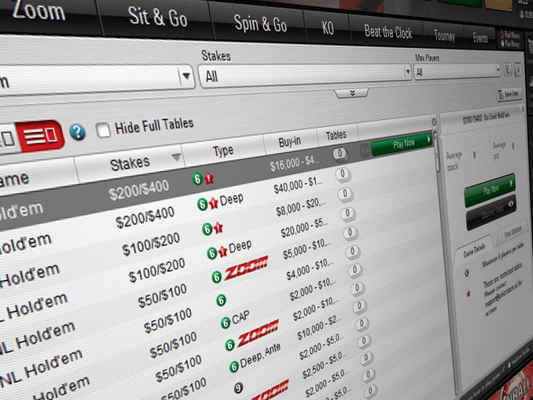533x400 pixels.
Task: Open the KO tab
Action: (x=327, y=28)
